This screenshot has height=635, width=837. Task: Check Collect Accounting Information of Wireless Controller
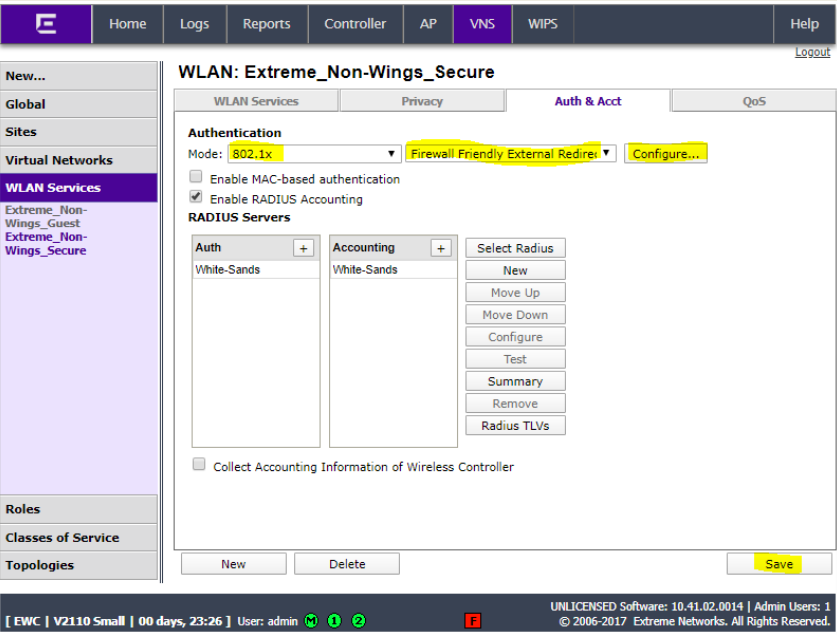tap(199, 464)
